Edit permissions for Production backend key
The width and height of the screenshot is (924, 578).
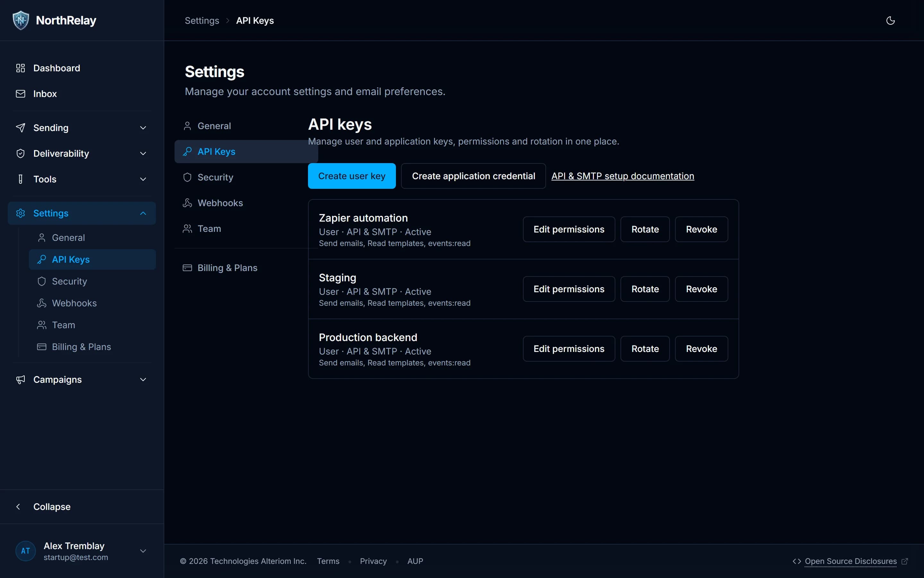coord(569,349)
